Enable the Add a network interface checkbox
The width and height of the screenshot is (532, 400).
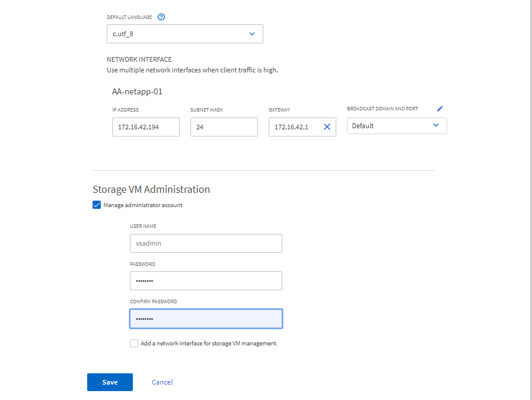click(134, 343)
